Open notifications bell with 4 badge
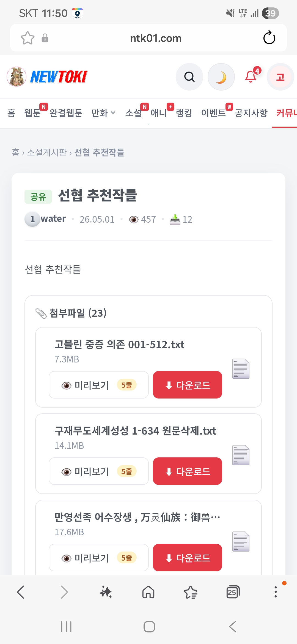297x644 pixels. pyautogui.click(x=251, y=76)
